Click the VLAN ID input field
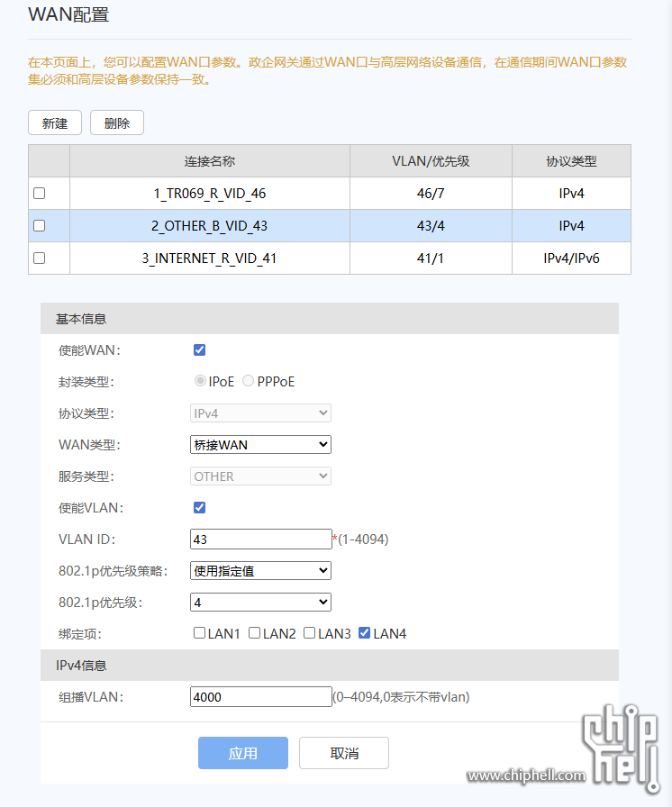 (x=261, y=539)
